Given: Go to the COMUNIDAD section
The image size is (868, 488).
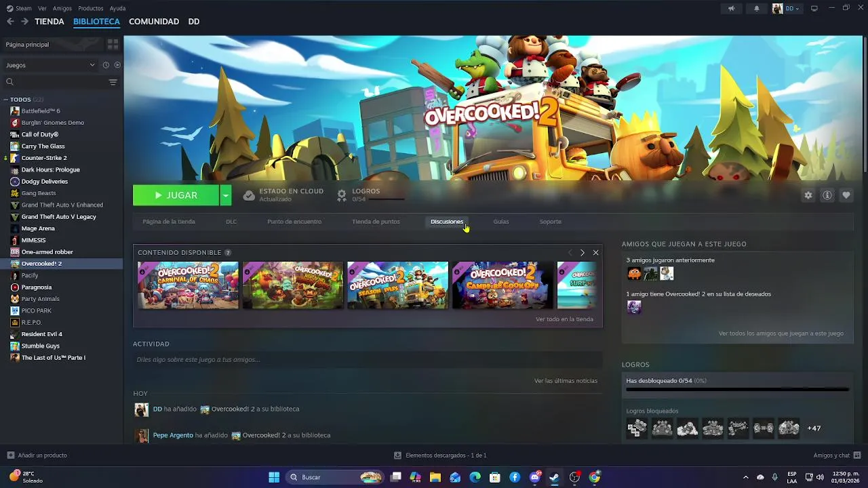Looking at the screenshot, I should (x=154, y=22).
